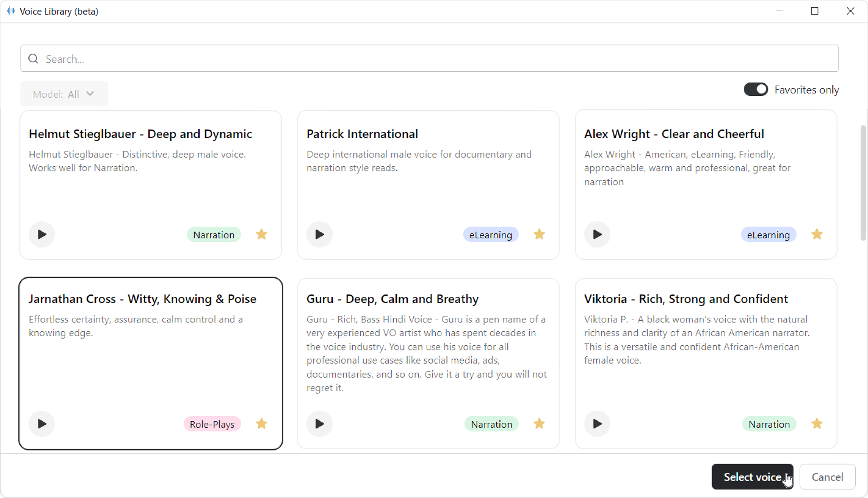Play preview of Alex Wright voice
The image size is (868, 498).
pos(597,234)
